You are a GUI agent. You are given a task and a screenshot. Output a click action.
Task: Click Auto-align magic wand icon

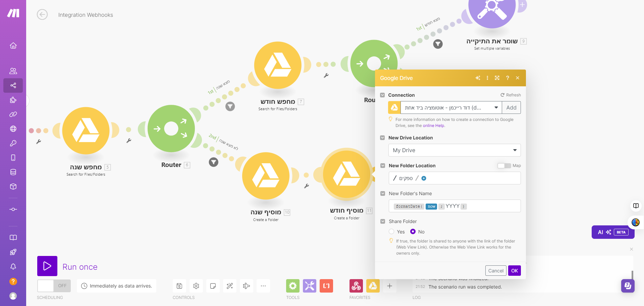click(x=230, y=286)
